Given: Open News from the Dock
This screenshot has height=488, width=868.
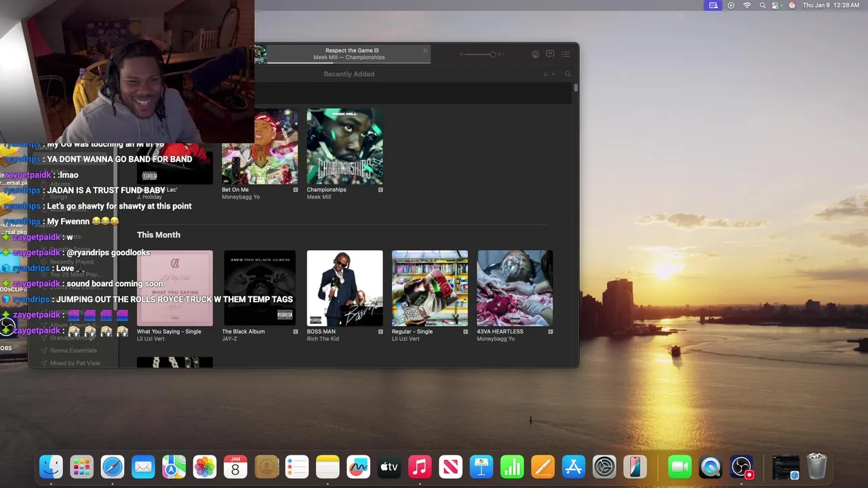Looking at the screenshot, I should point(450,466).
